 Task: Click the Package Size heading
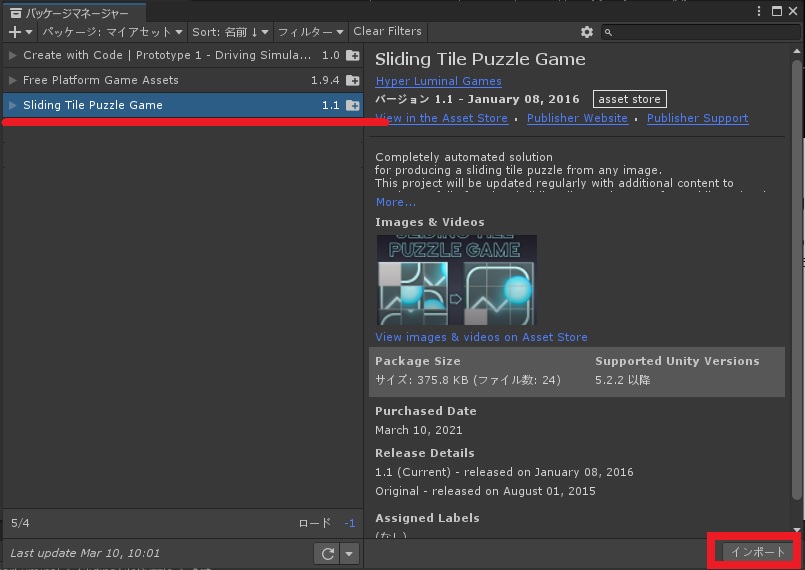[418, 362]
